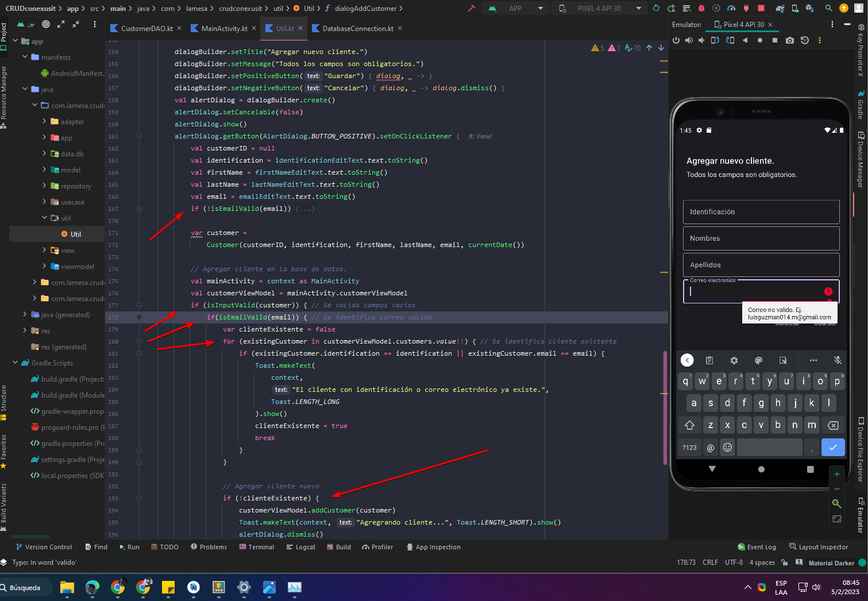Click the Identificación input field in the emulator
This screenshot has width=868, height=601.
click(761, 211)
